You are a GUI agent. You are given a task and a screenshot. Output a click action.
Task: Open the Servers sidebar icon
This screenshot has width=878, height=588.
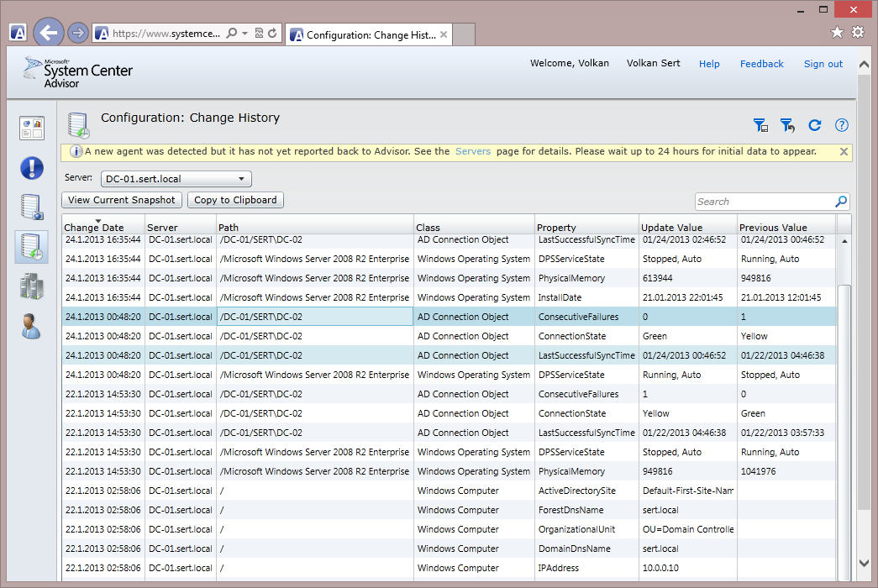point(32,286)
